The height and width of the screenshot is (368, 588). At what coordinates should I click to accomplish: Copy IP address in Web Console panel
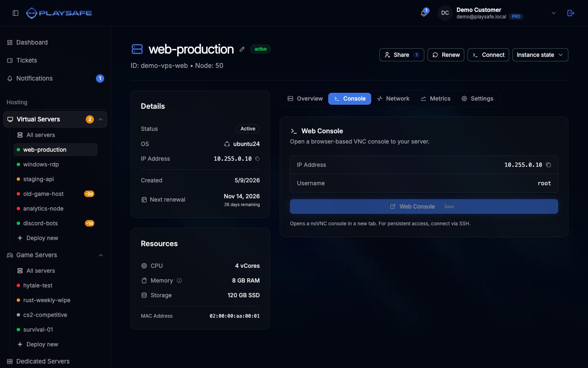pyautogui.click(x=548, y=165)
